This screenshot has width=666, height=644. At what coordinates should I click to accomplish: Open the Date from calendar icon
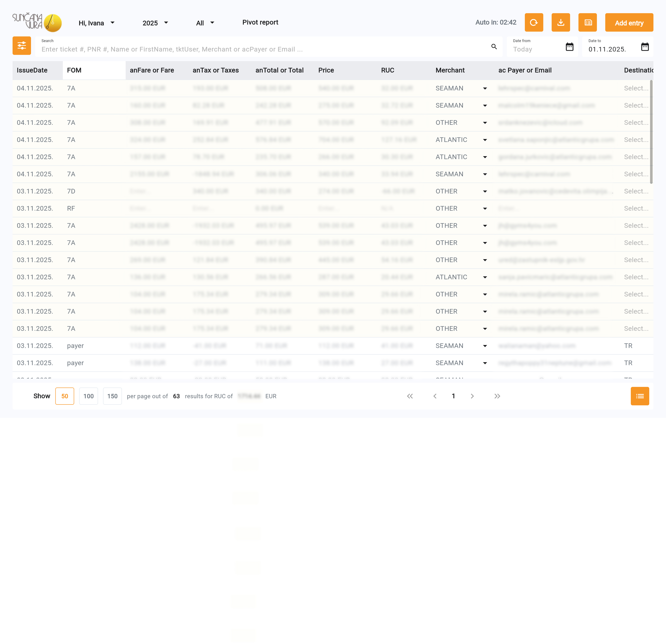(569, 46)
